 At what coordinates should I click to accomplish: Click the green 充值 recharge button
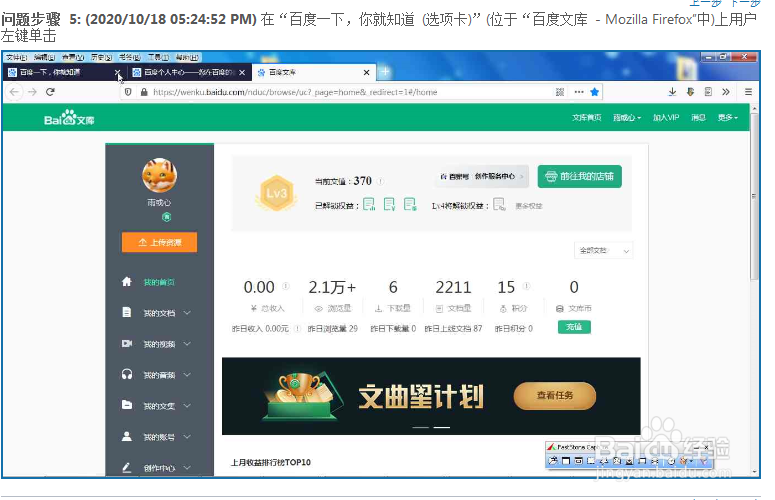pos(574,327)
